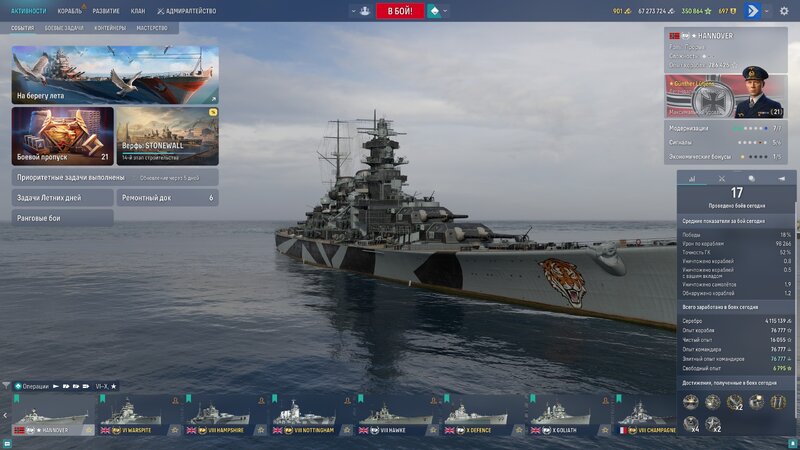Expand the battle type dropdown arrow after В БОЙ

click(445, 11)
